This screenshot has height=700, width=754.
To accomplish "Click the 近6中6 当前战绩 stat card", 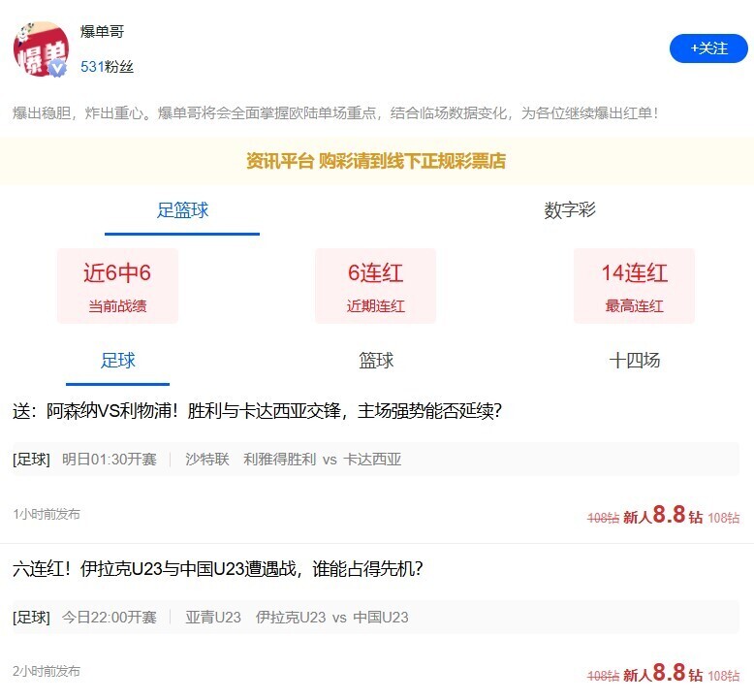I will (x=117, y=286).
